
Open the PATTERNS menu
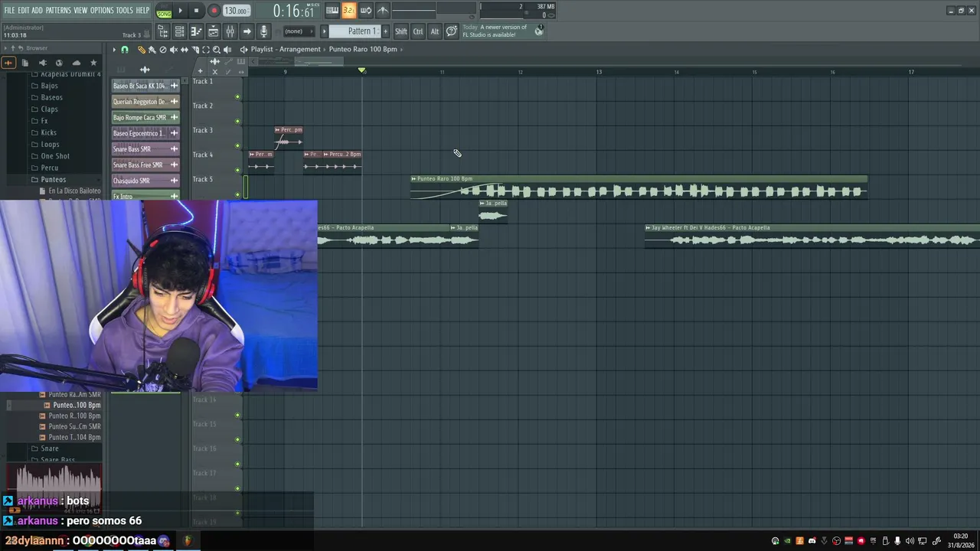click(x=58, y=11)
